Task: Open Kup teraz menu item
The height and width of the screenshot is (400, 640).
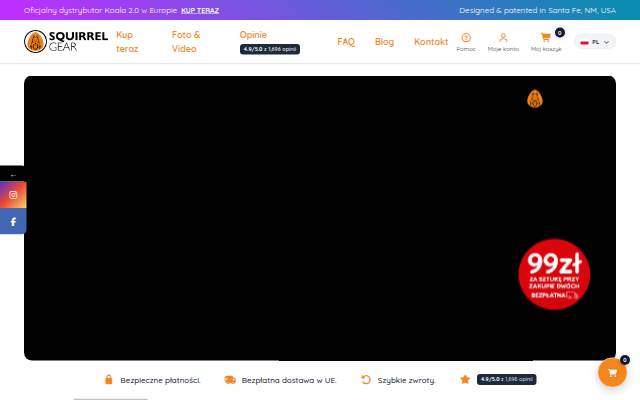Action: 127,42
